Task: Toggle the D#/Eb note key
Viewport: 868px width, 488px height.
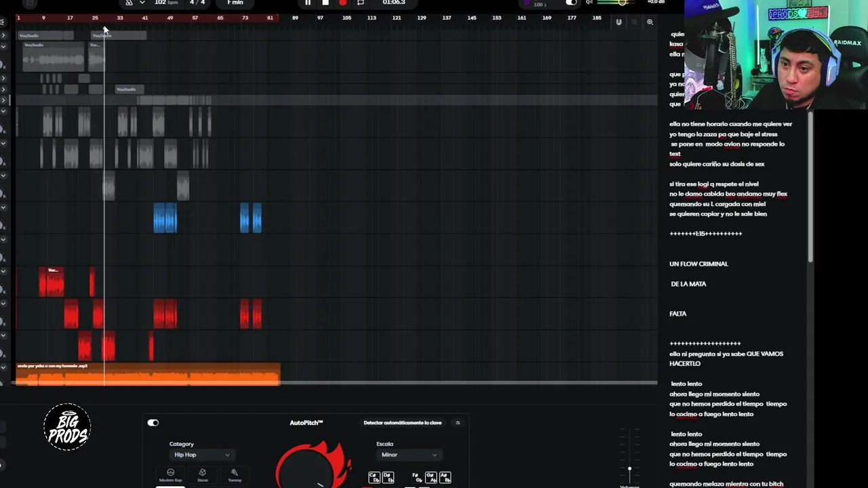Action: [388, 478]
